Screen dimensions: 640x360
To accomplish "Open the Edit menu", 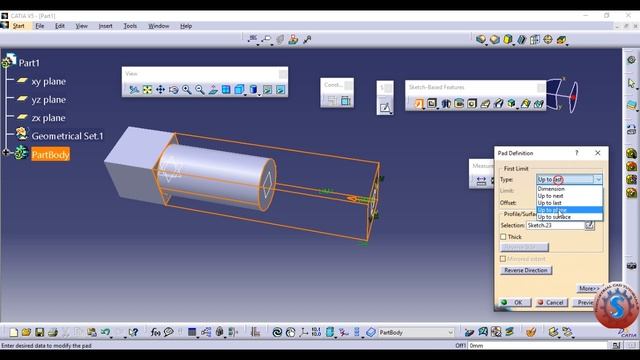I will tap(60, 26).
